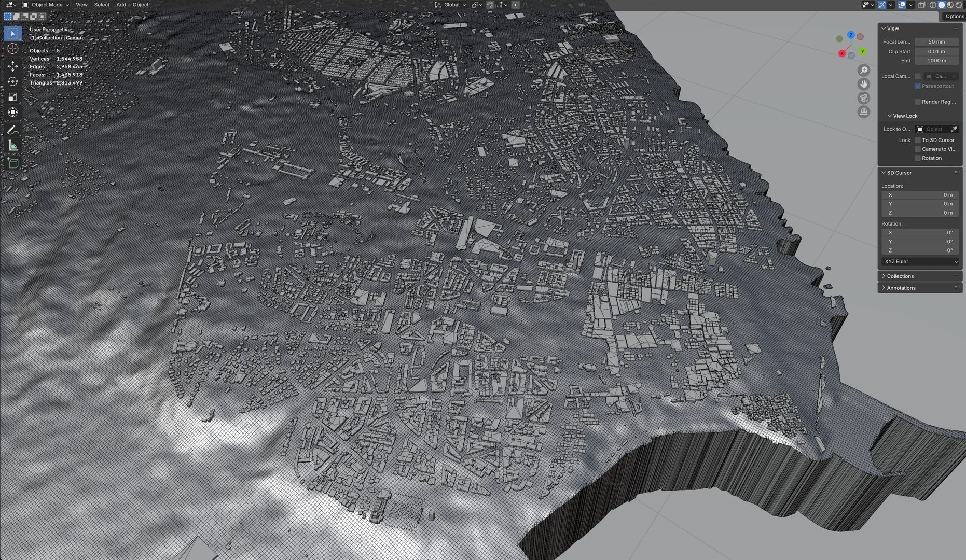Screen dimensions: 966x560
Task: Select the Measure tool
Action: coord(13,146)
